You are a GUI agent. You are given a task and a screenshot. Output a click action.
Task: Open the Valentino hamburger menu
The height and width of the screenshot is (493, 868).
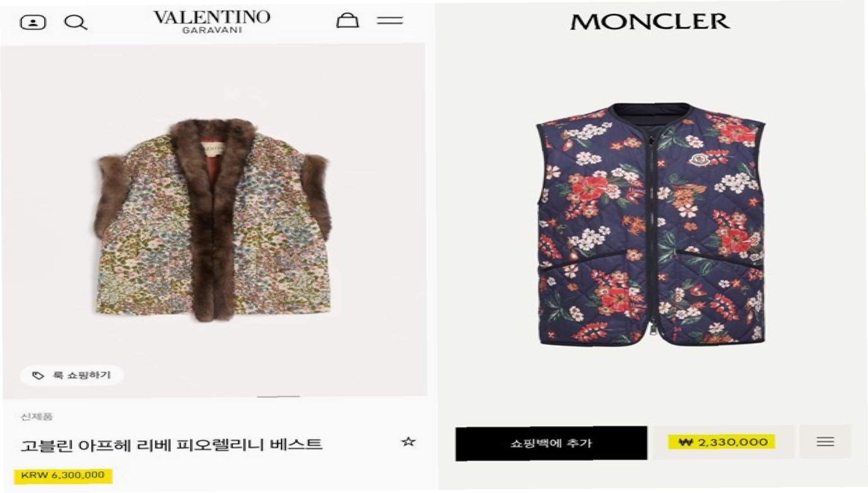(x=390, y=20)
